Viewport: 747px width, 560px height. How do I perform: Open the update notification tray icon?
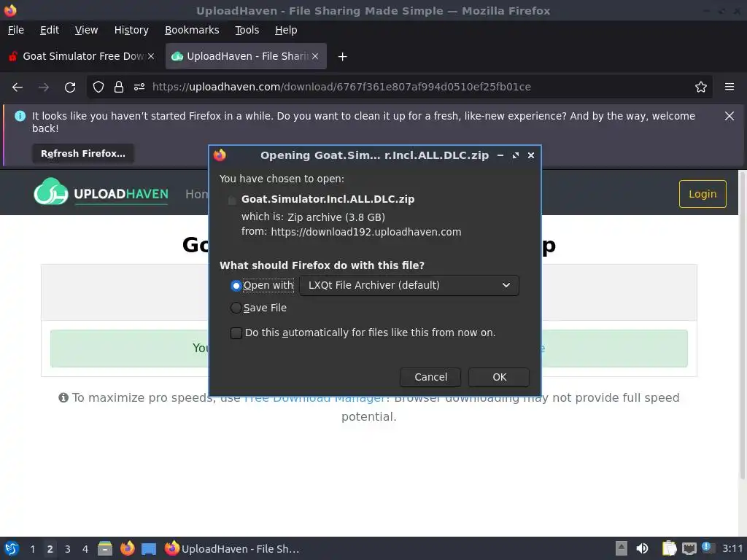tap(708, 548)
